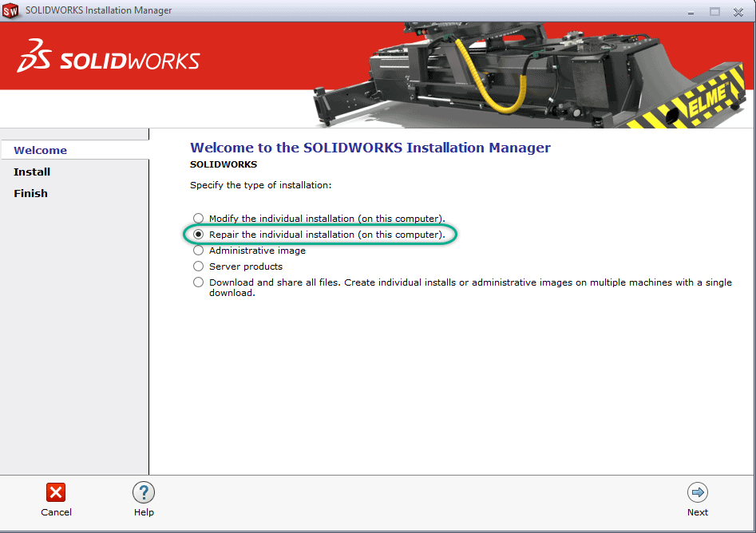Choose the Administrative image radio button
Screen dimensions: 756x533
198,250
